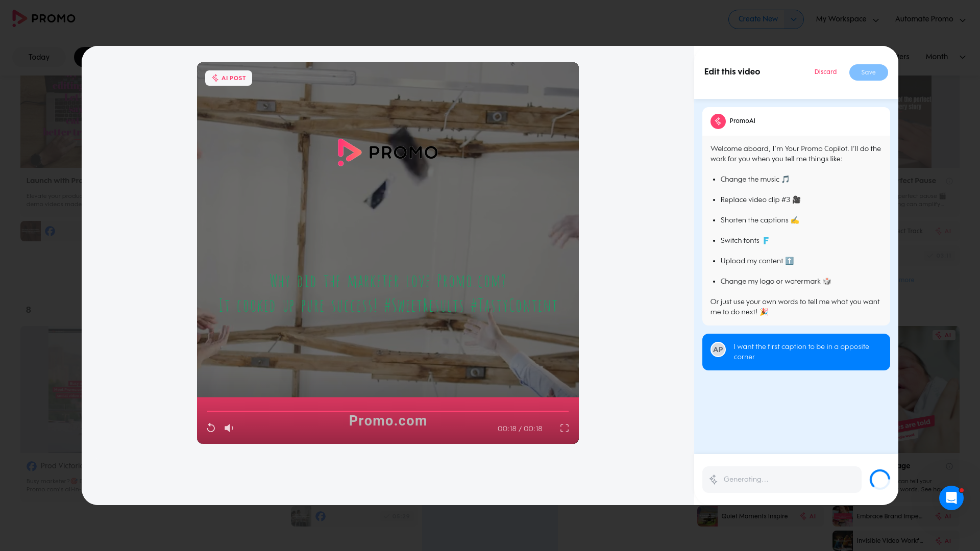
Task: Click thumbnail of Quiet Moments Inspire
Action: (x=707, y=516)
